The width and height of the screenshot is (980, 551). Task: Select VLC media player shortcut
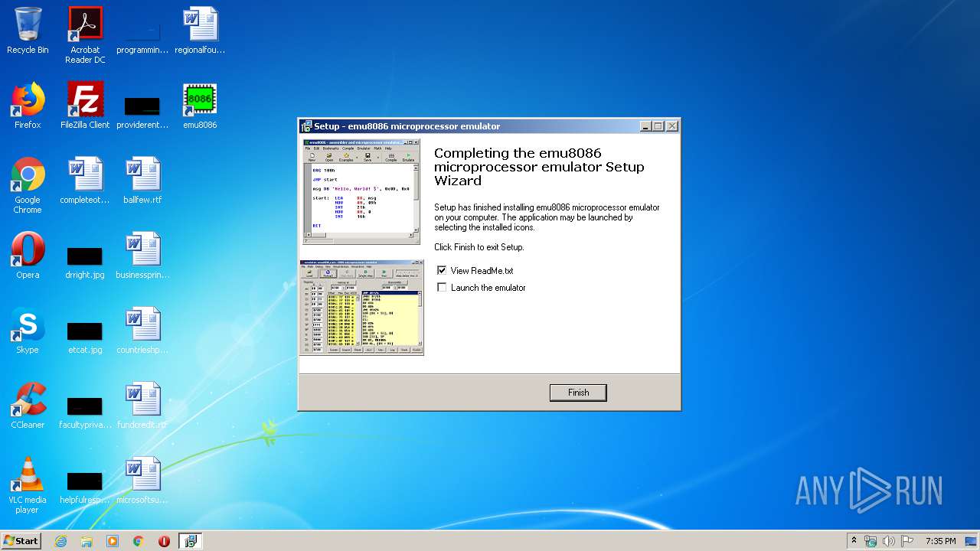(28, 485)
